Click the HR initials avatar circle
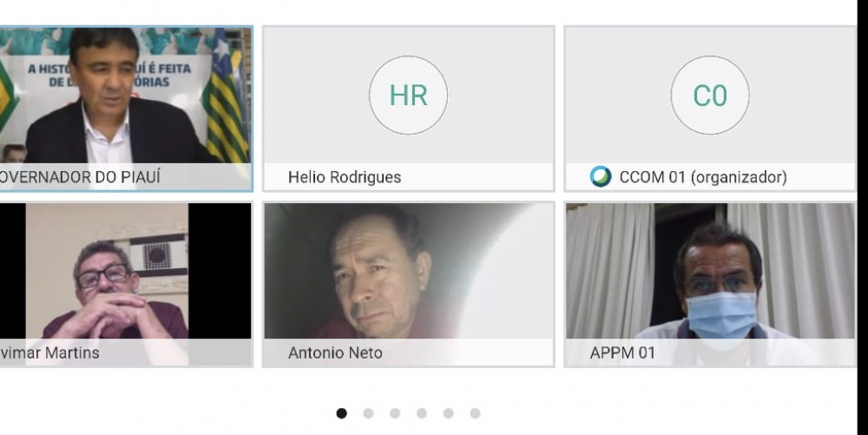Screen dimensions: 868x435 point(408,96)
